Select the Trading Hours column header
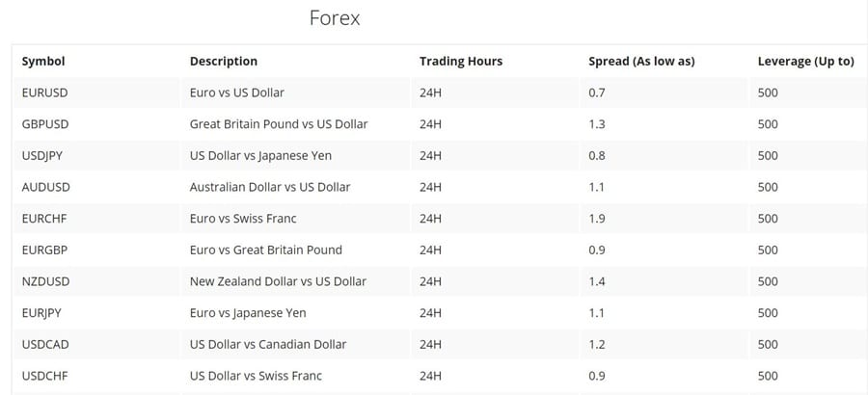 pyautogui.click(x=461, y=61)
